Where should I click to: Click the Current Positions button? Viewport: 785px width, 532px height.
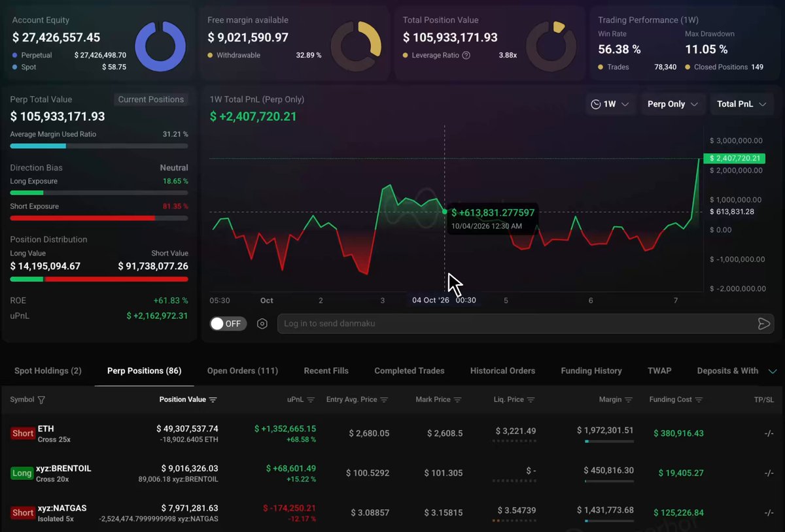(x=151, y=99)
